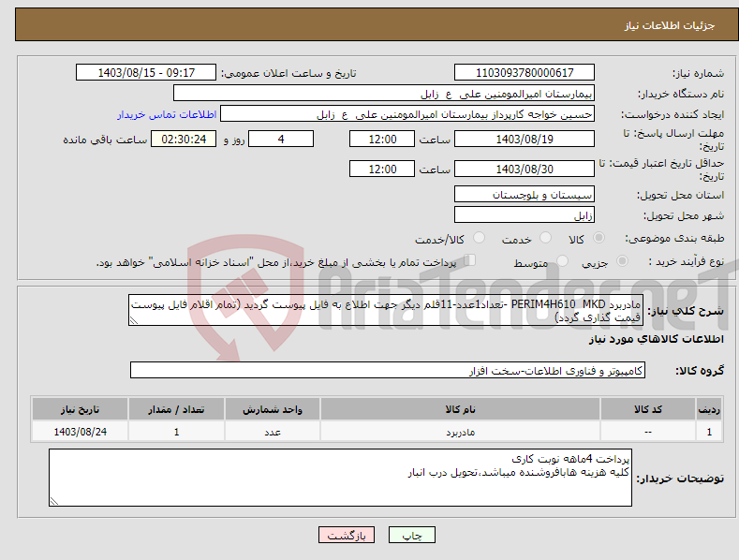The image size is (739, 560).
Task: Click the مادربرد item name cell
Action: point(460,432)
